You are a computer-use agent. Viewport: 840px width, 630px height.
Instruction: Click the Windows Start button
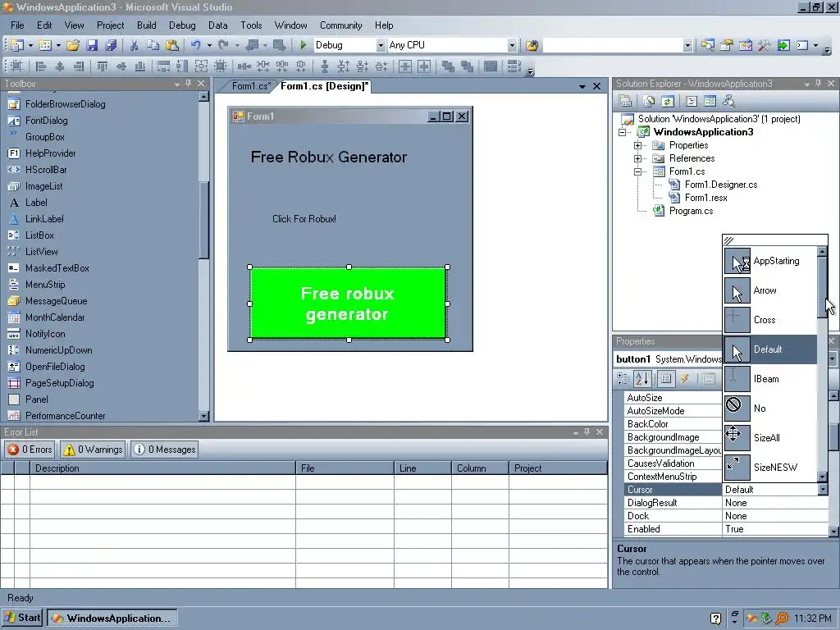tap(22, 618)
